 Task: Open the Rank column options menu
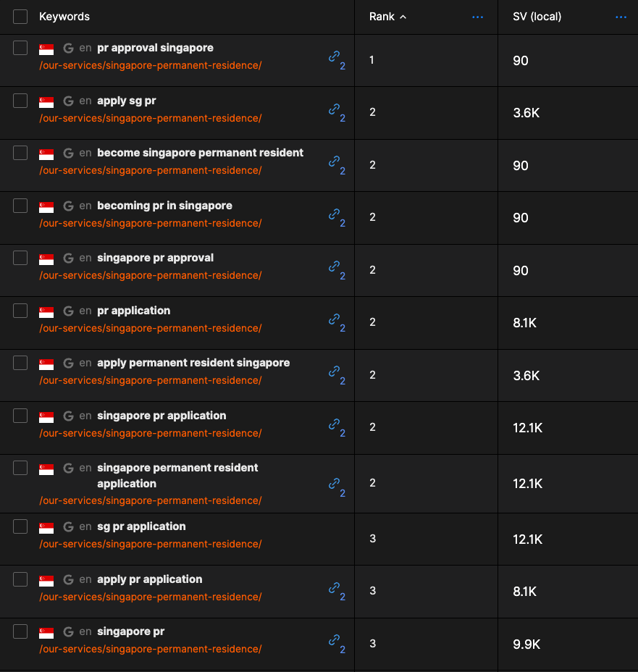pyautogui.click(x=477, y=17)
